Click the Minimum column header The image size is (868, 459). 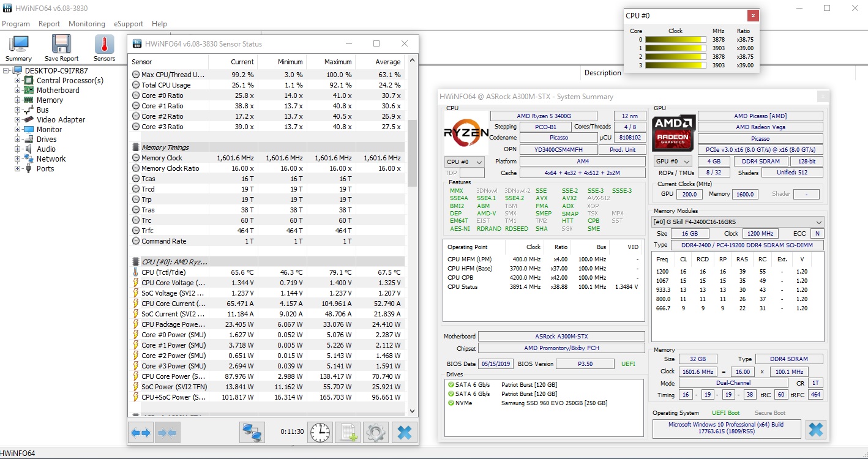282,62
